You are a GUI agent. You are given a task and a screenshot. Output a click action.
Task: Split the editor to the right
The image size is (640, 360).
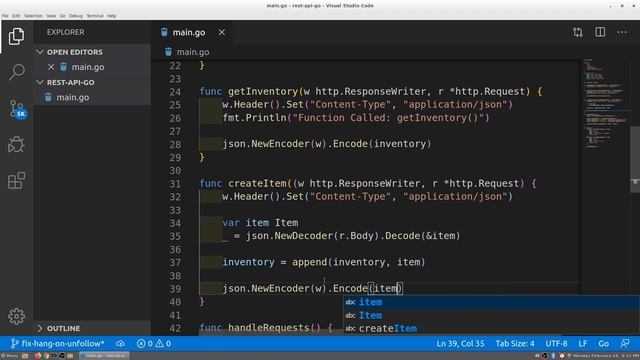600,32
